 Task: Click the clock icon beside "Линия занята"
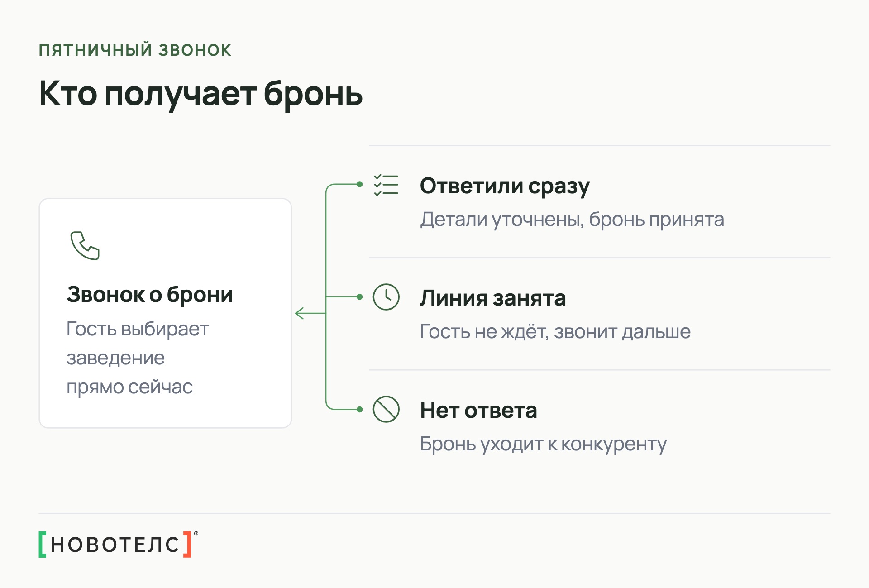pos(386,297)
